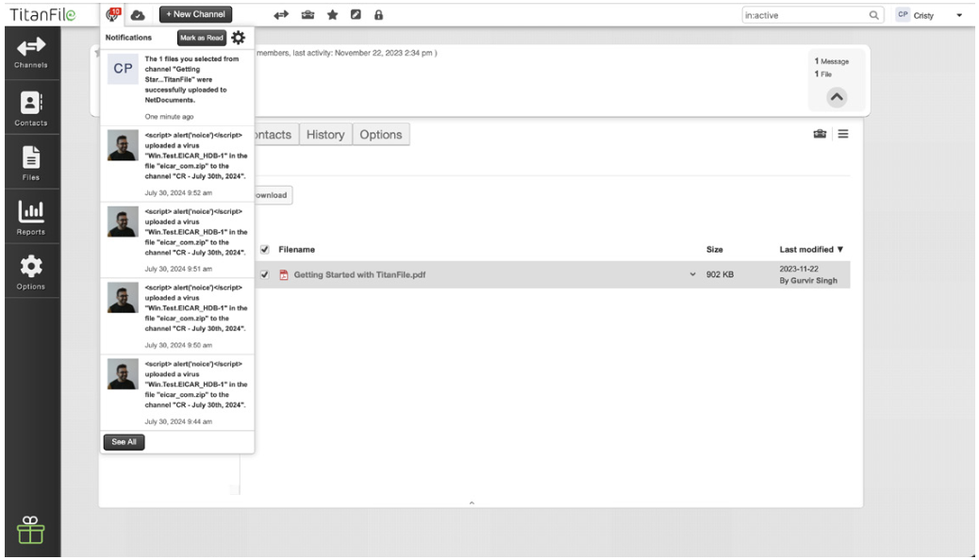The width and height of the screenshot is (979, 560).
Task: Click the New Channel button
Action: click(x=195, y=14)
